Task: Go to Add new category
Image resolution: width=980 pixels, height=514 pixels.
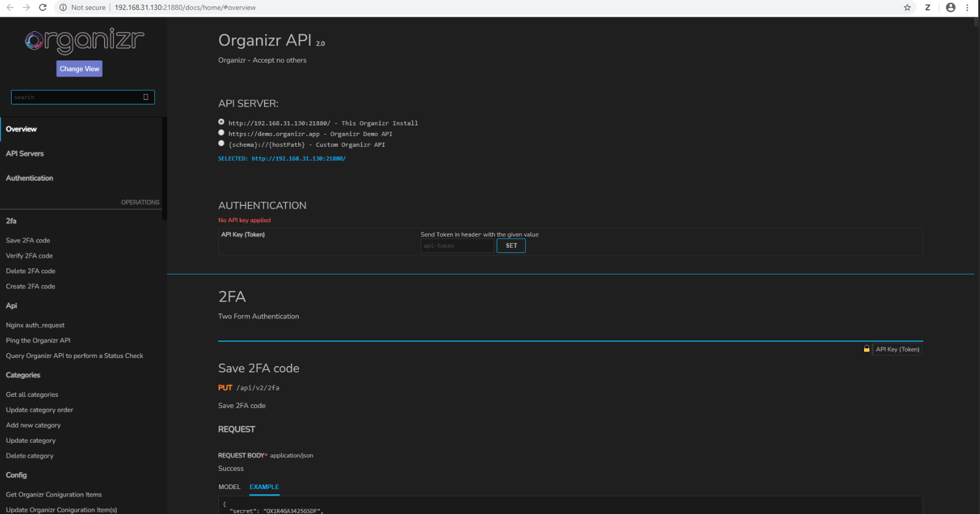Action: point(33,425)
